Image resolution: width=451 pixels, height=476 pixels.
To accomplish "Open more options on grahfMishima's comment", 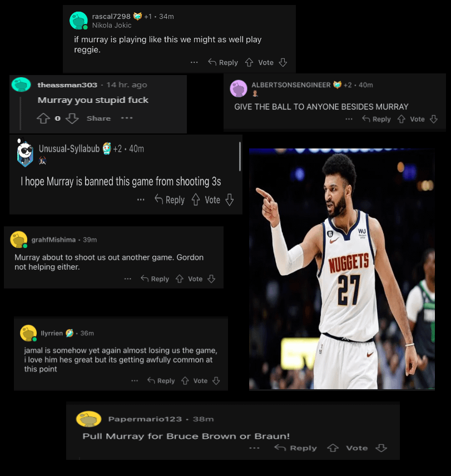I will coord(128,279).
